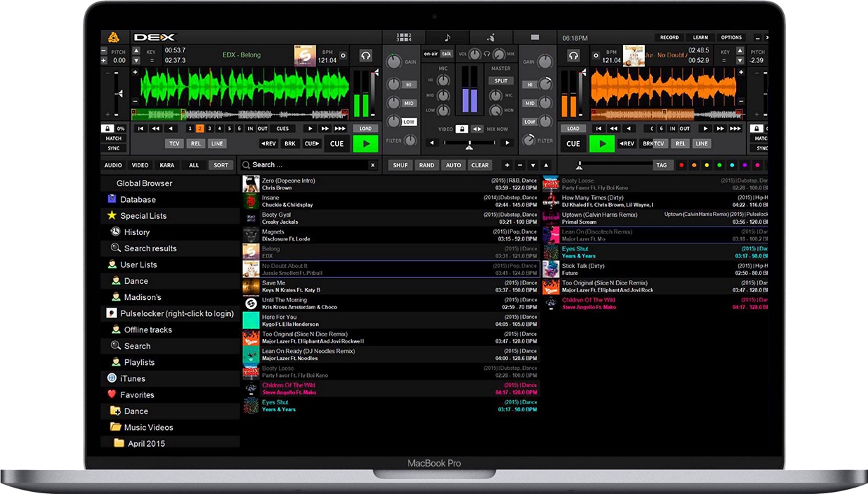Toggle the video crossfader lock icon

tap(462, 129)
